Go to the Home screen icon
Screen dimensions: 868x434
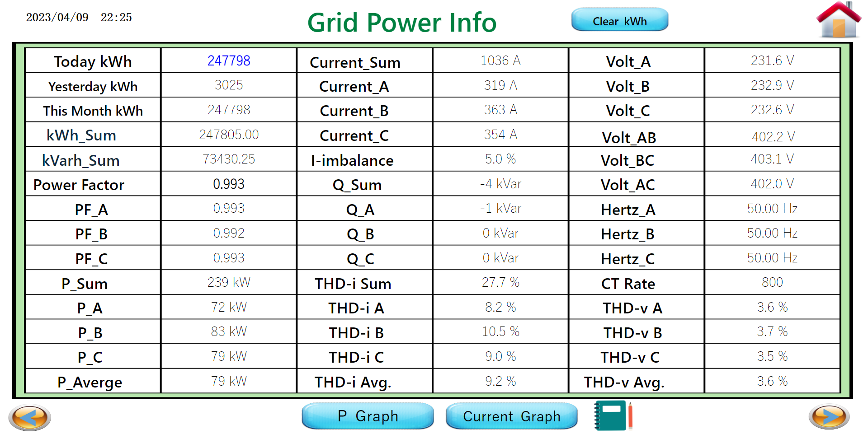pos(838,20)
